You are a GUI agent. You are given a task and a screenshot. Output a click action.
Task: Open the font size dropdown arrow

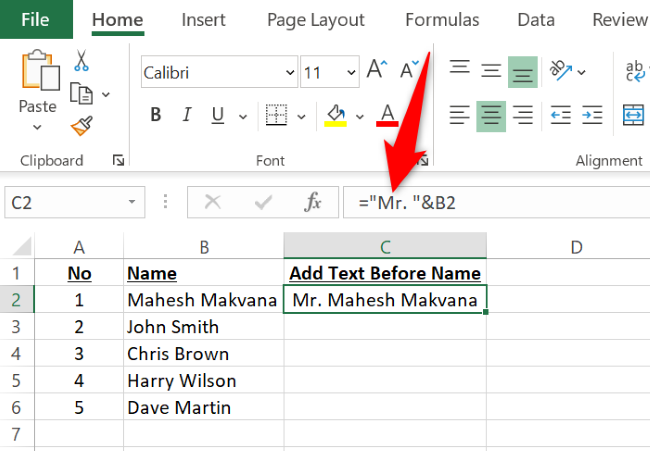pyautogui.click(x=350, y=73)
